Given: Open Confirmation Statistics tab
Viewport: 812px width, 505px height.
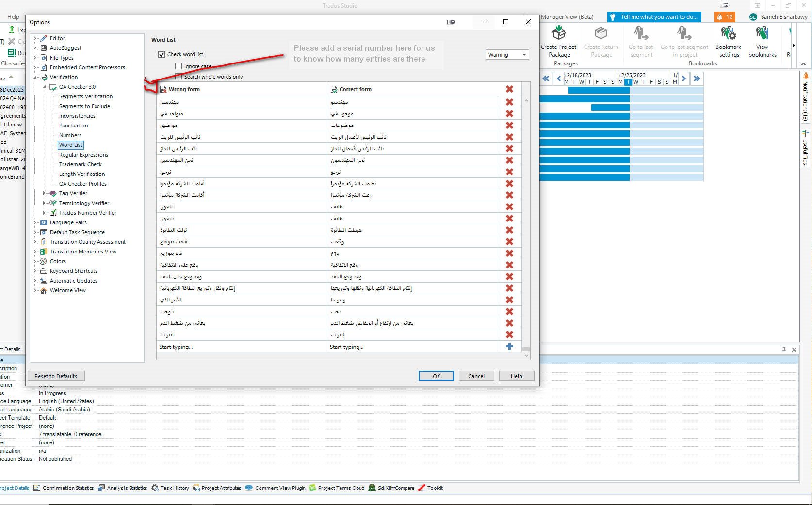Looking at the screenshot, I should (x=64, y=488).
